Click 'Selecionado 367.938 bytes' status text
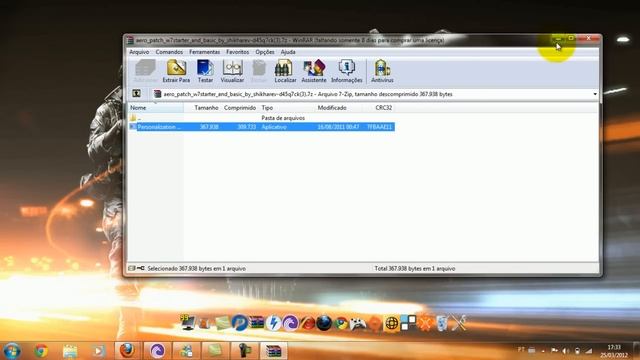This screenshot has width=640, height=360. [x=196, y=269]
